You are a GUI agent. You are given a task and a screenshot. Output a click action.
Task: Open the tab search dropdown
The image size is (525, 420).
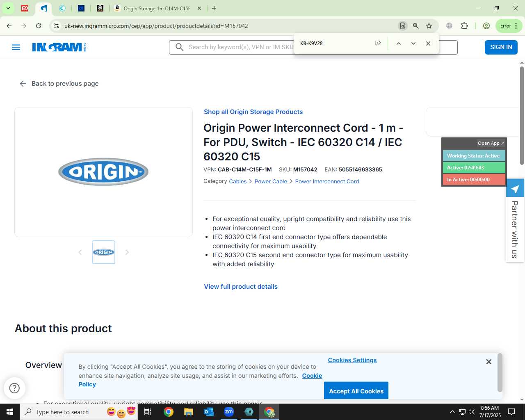[x=8, y=8]
